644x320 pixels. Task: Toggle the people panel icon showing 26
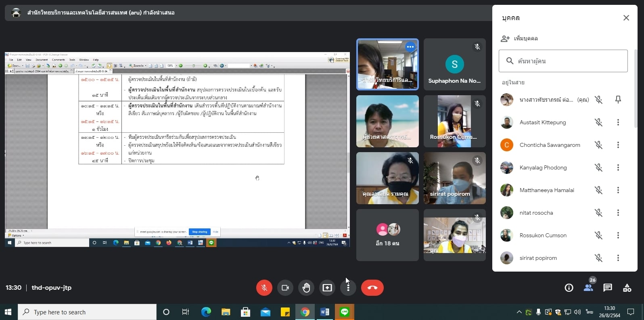click(588, 288)
